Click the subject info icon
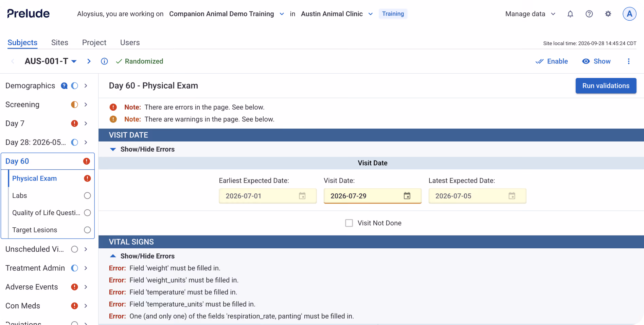 [x=104, y=61]
